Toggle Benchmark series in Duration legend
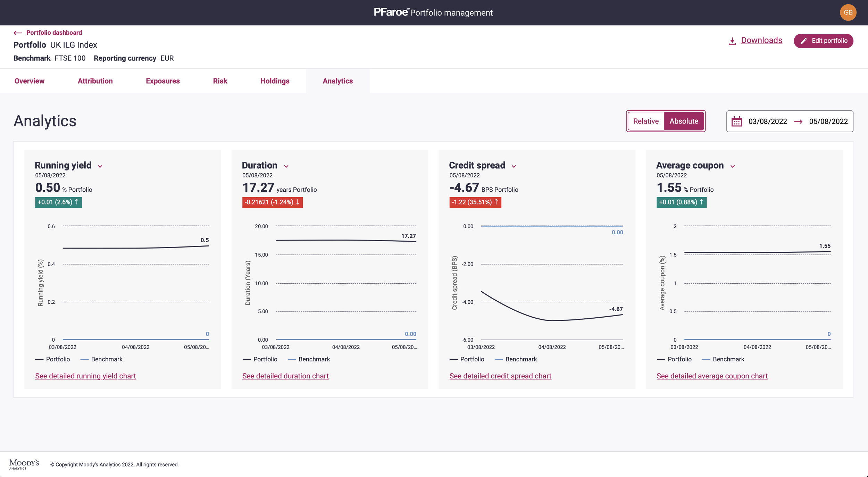This screenshot has height=477, width=868. (309, 359)
